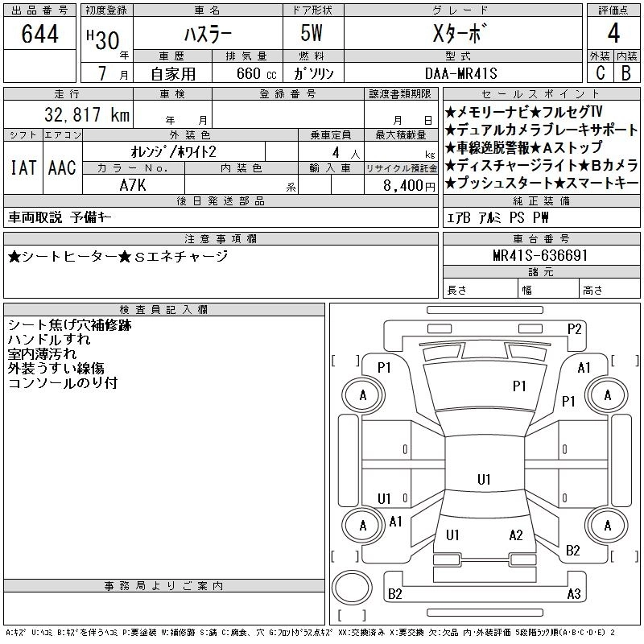Select the シート焦げ穴補修跡 inspector note
The width and height of the screenshot is (644, 644).
69,325
